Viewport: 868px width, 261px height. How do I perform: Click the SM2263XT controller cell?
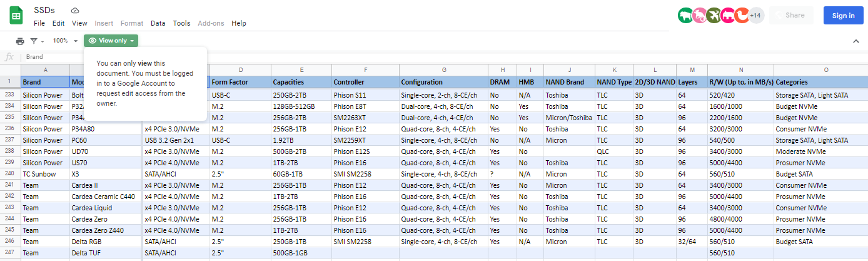[x=365, y=118]
